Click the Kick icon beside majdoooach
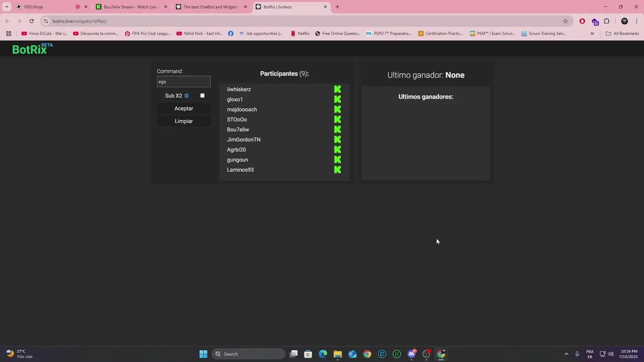The width and height of the screenshot is (644, 362). tap(338, 109)
